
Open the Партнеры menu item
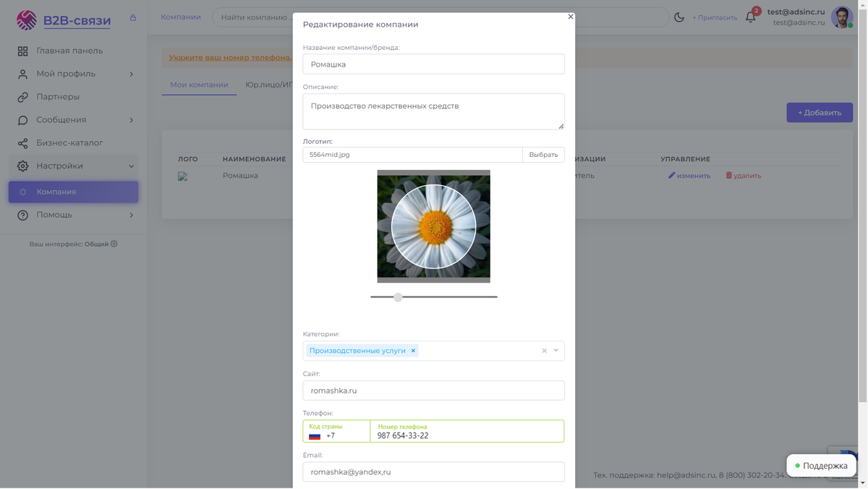point(58,97)
